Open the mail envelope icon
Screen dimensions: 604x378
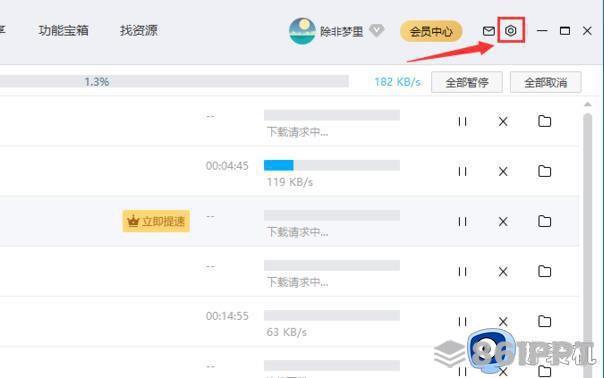488,31
